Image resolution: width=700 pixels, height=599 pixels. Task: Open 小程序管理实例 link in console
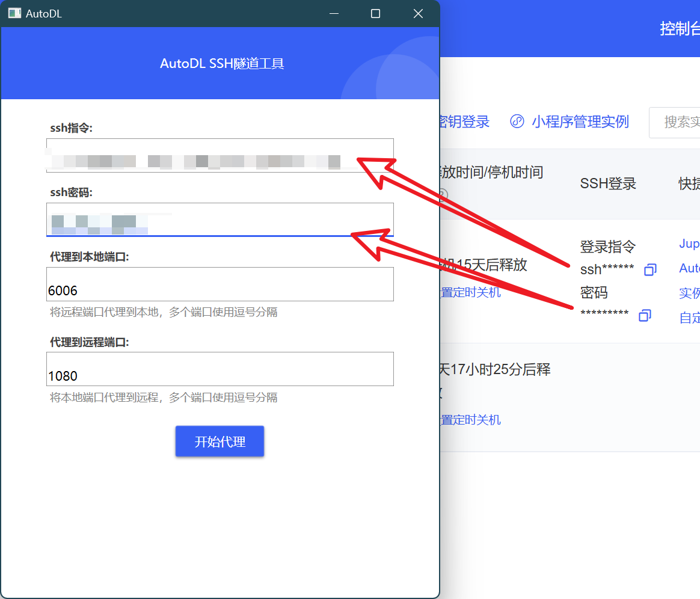click(x=580, y=121)
